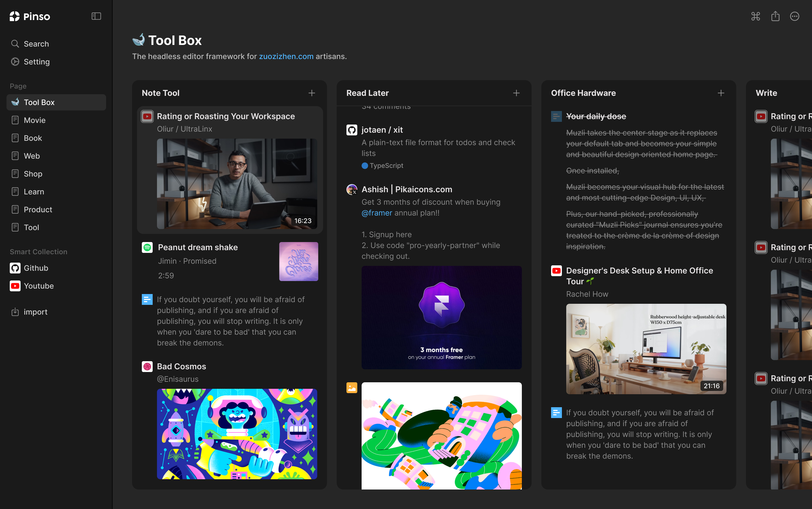Open the Shop page
Viewport: 812px width, 509px height.
(x=56, y=174)
